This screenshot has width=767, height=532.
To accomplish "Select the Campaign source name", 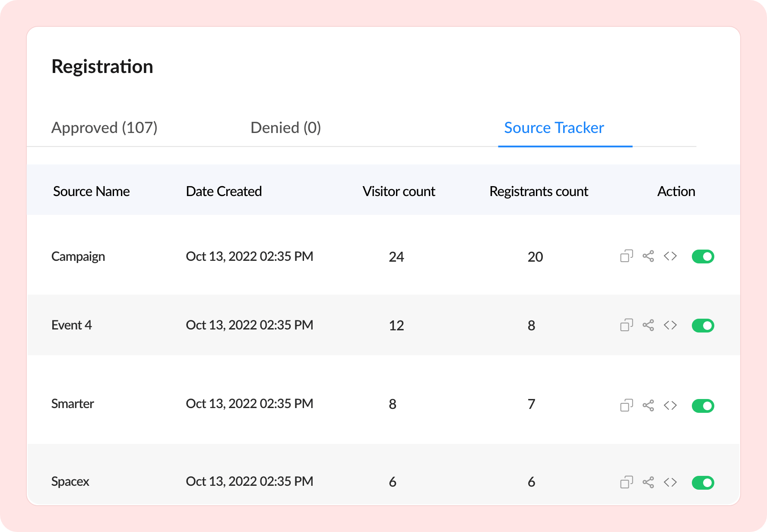I will point(78,256).
